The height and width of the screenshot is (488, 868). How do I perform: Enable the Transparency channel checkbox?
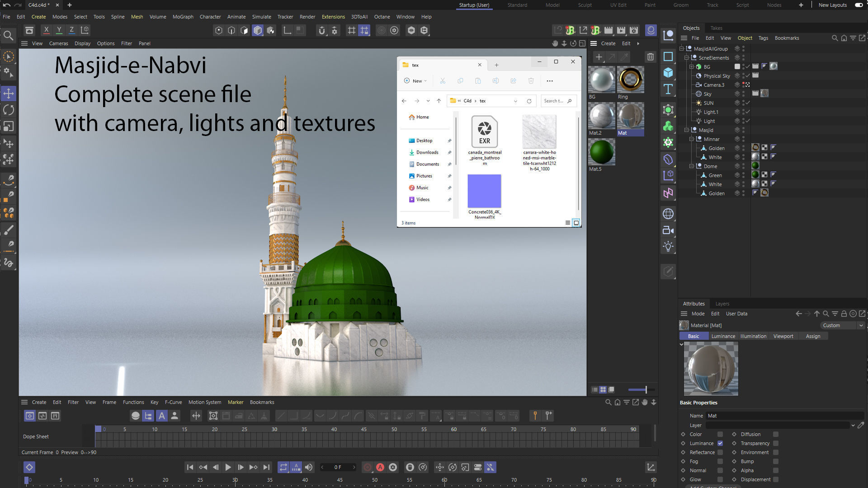[776, 443]
